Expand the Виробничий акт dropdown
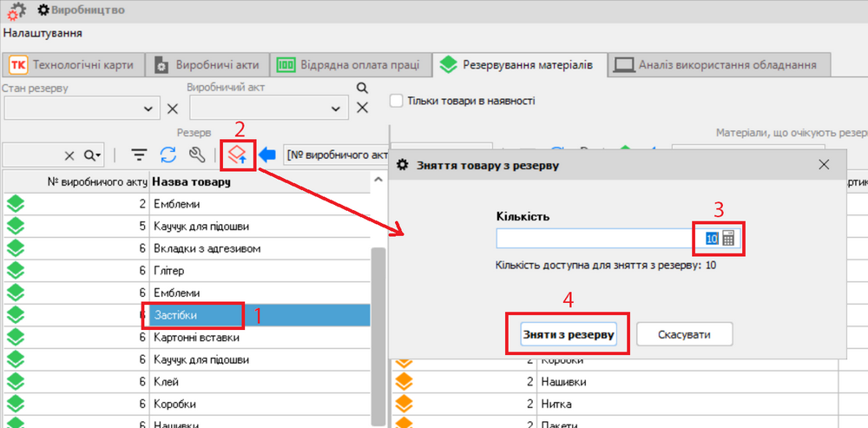The image size is (868, 428). (336, 109)
